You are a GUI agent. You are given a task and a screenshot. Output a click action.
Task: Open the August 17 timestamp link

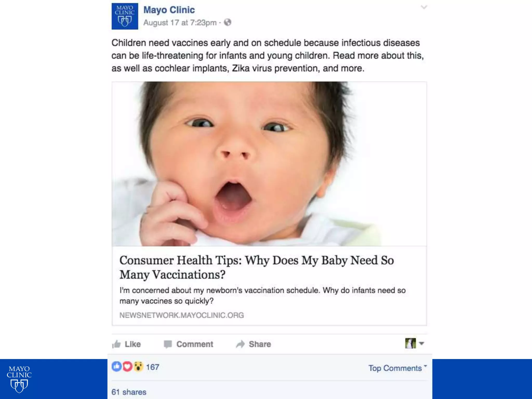pyautogui.click(x=180, y=23)
